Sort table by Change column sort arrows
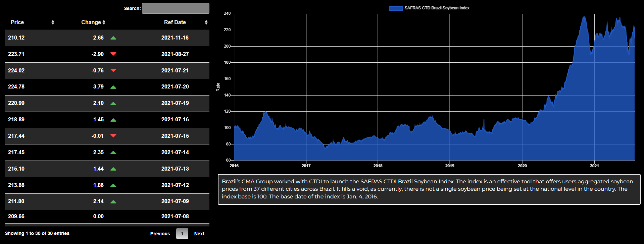 point(104,22)
